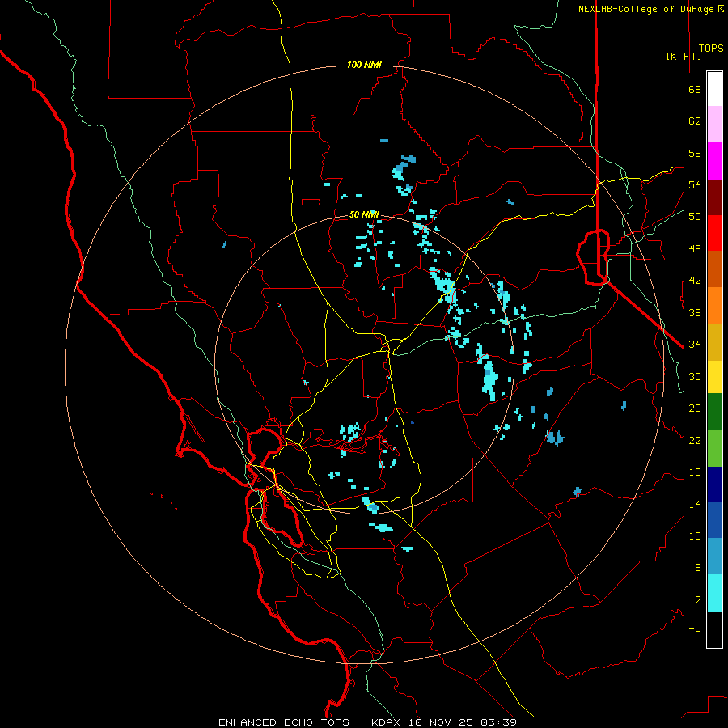
Task: Click the legend value 54
Action: tap(695, 184)
